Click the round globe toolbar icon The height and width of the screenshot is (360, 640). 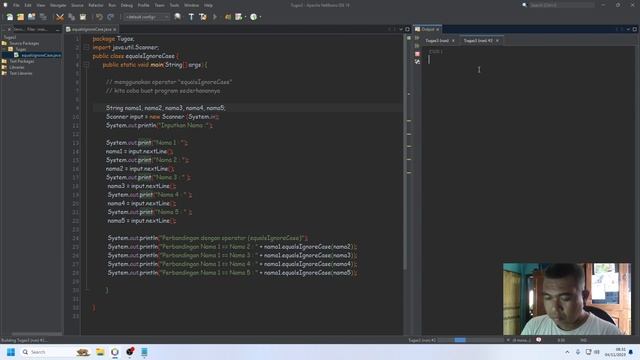click(x=253, y=17)
